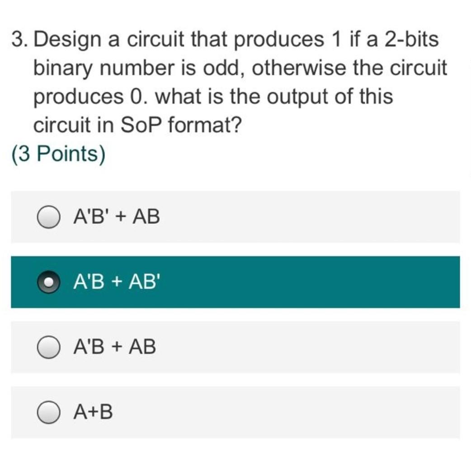
Task: Click the A'B' + AB answer text
Action: click(x=115, y=216)
